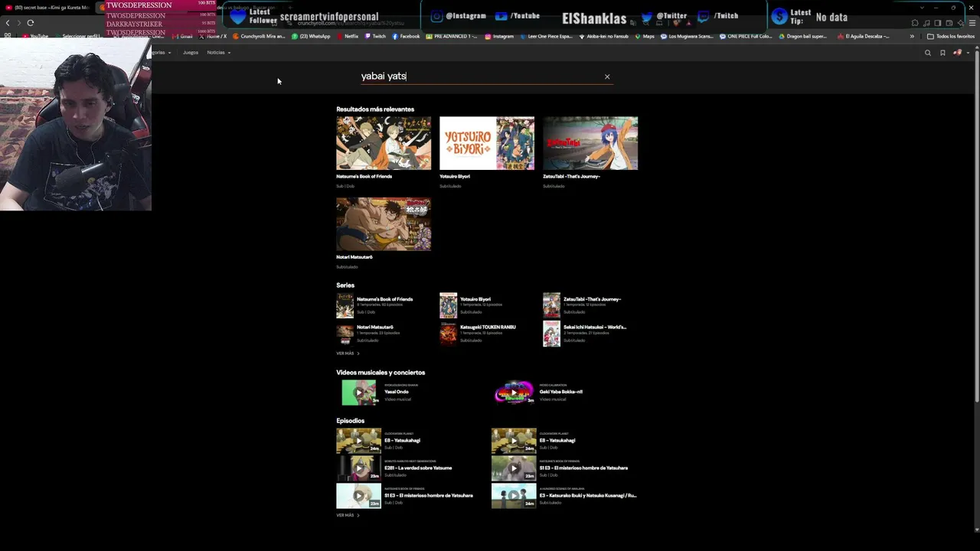
Task: Open the WhatsApp bookmark
Action: (310, 36)
